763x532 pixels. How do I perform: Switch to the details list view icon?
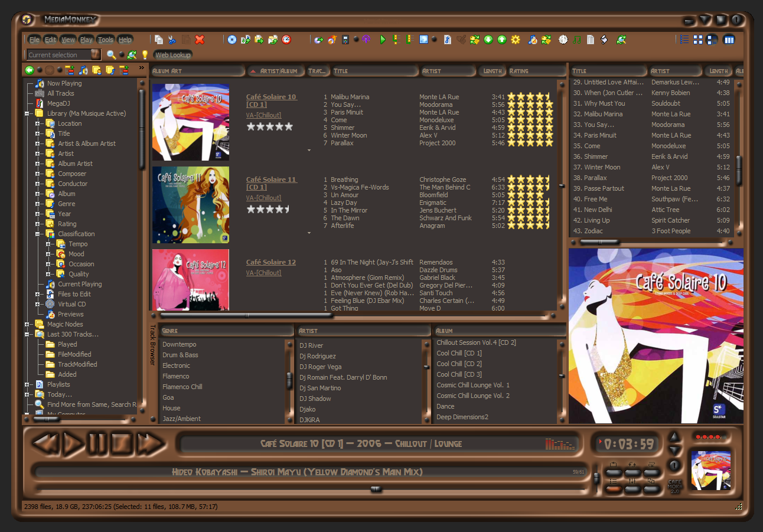(x=684, y=40)
